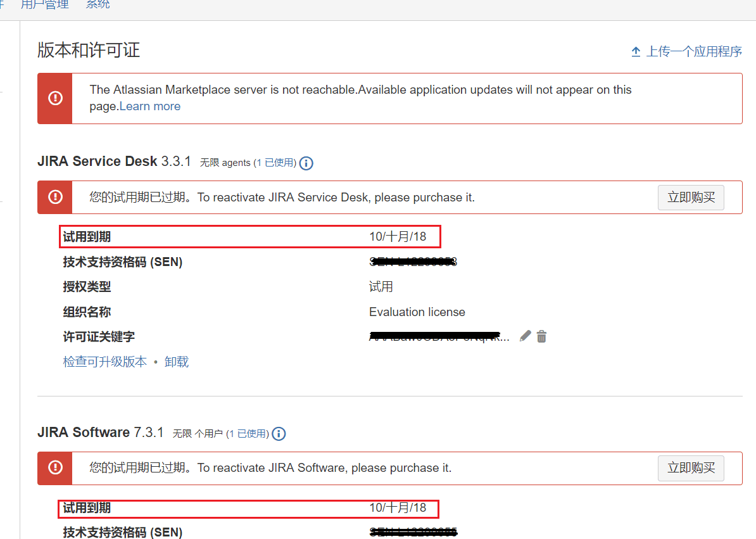Select the Atlassian Marketplace not reachable message
756x539 pixels.
361,98
